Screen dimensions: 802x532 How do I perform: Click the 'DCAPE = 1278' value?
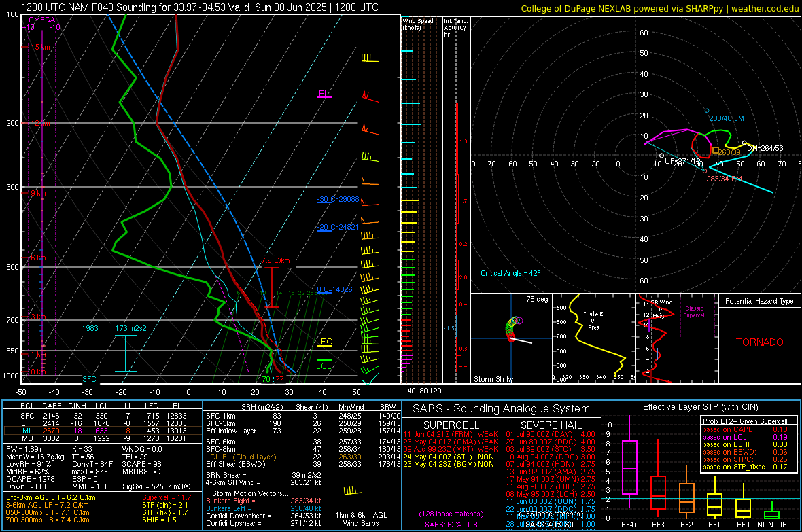(x=30, y=479)
